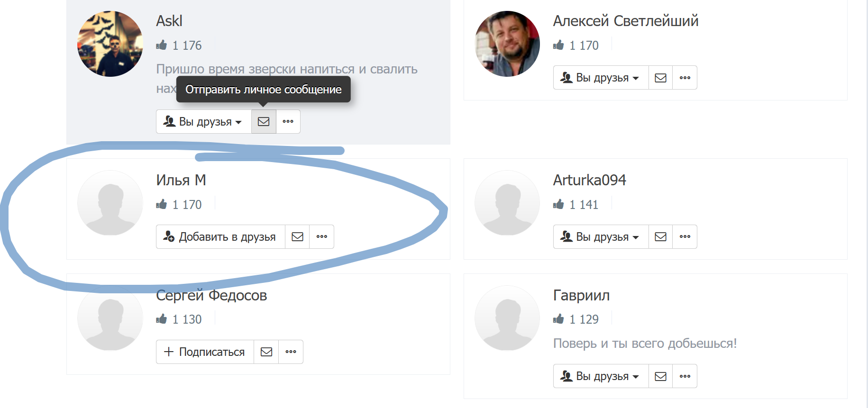Viewport: 868px width, 408px height.
Task: Click envelope icon next to Илья М
Action: point(297,236)
